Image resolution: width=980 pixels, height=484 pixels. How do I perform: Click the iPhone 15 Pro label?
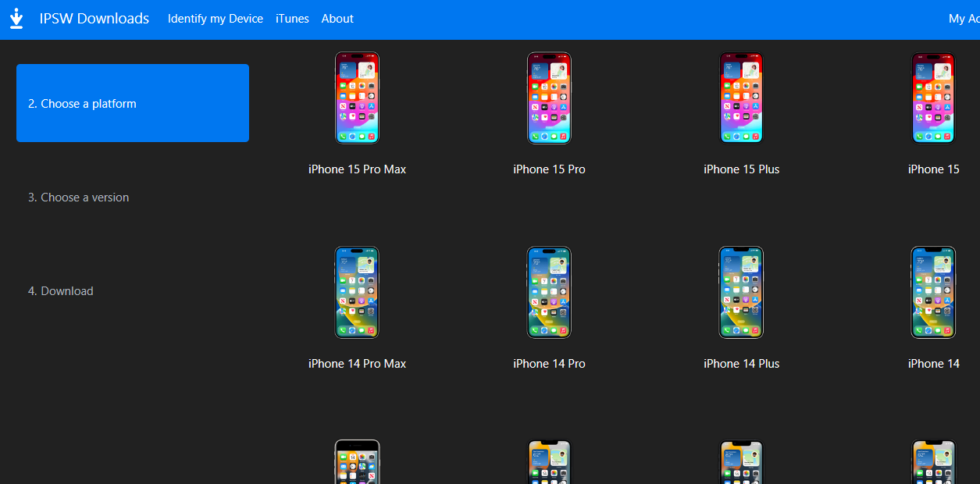[549, 169]
